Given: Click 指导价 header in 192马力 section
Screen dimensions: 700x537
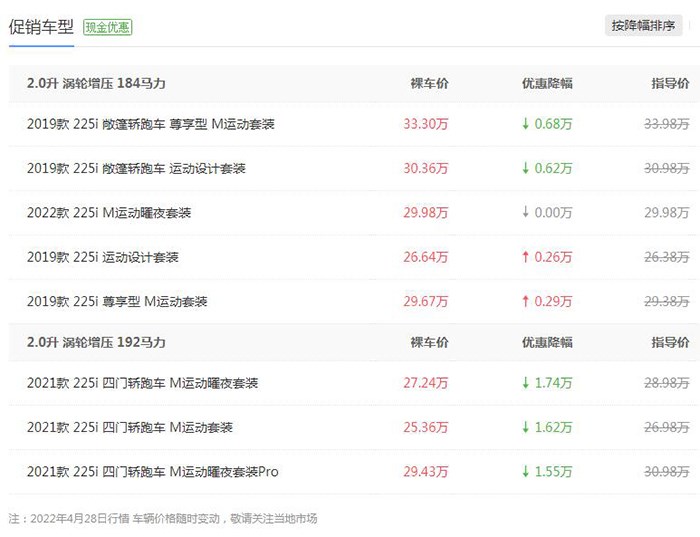Looking at the screenshot, I should [x=670, y=342].
